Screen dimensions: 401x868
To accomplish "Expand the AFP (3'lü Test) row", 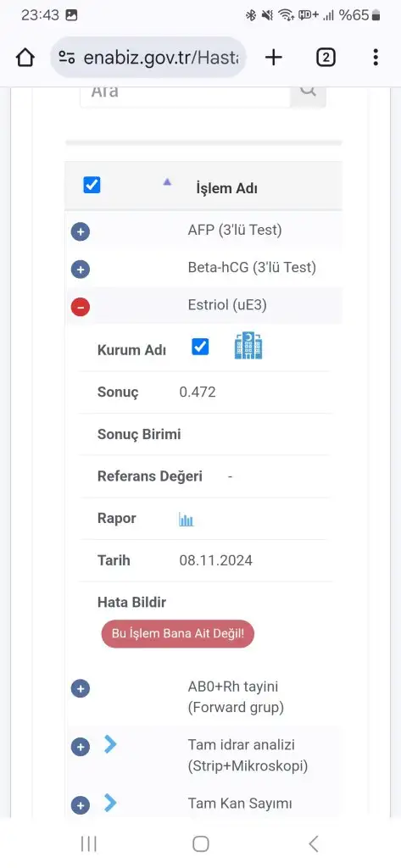I will 81,231.
